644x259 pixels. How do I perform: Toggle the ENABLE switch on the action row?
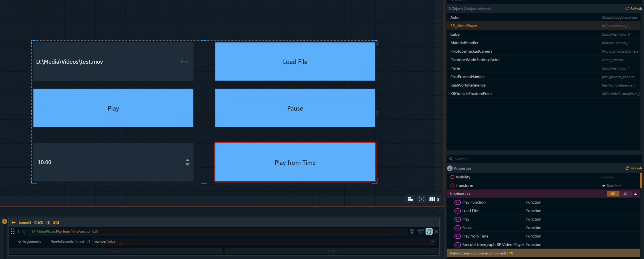pyautogui.click(x=429, y=231)
